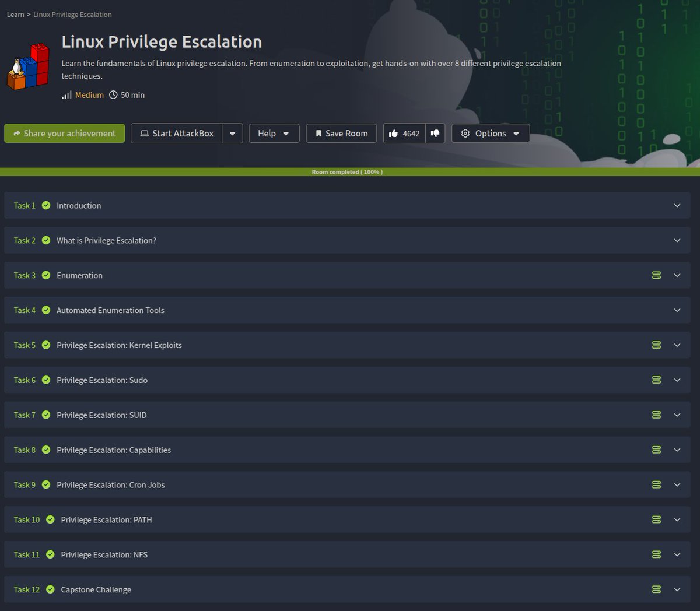The width and height of the screenshot is (700, 611).
Task: Click the Capabilities task machine icon
Action: tap(656, 450)
